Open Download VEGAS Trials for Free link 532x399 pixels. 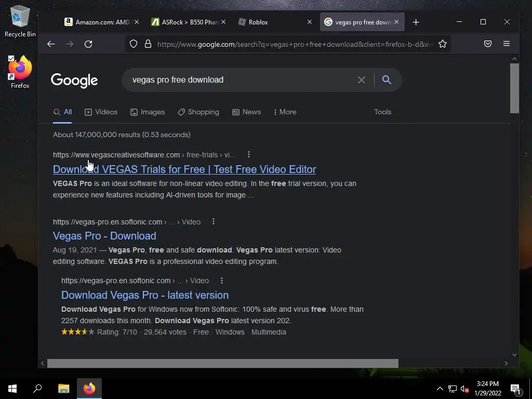[184, 169]
